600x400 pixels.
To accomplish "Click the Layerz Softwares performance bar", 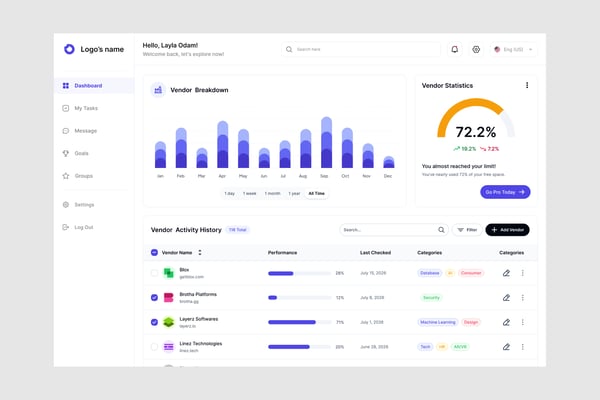I will click(x=300, y=322).
